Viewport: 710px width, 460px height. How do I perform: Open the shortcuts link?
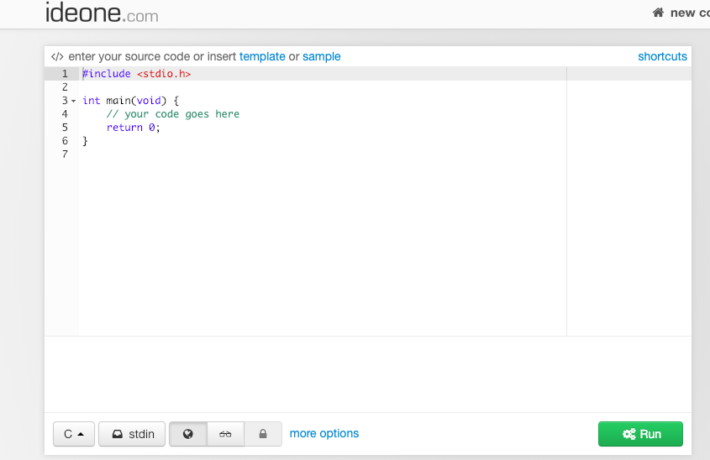pyautogui.click(x=662, y=57)
